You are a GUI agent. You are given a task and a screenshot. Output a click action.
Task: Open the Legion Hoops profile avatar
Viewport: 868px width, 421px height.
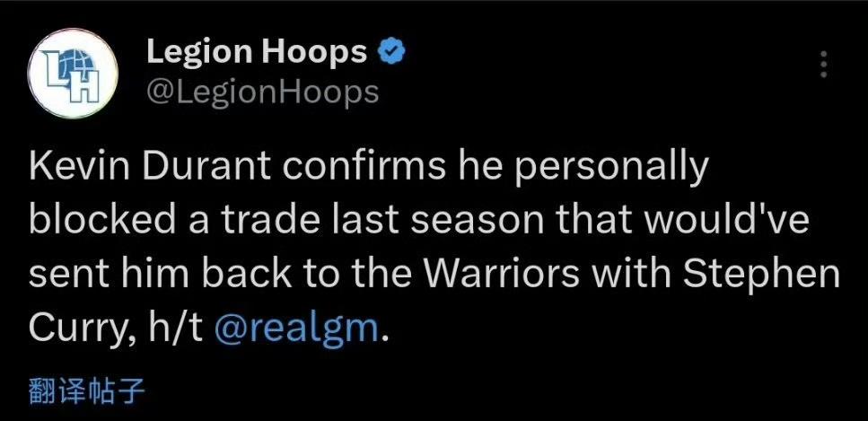pos(73,74)
